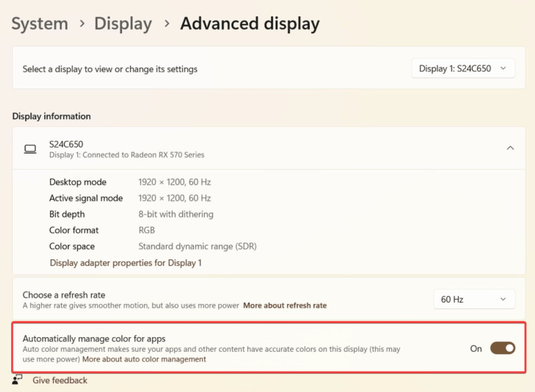Click the monitor icon beside S24C650
Image resolution: width=535 pixels, height=392 pixels.
click(30, 149)
